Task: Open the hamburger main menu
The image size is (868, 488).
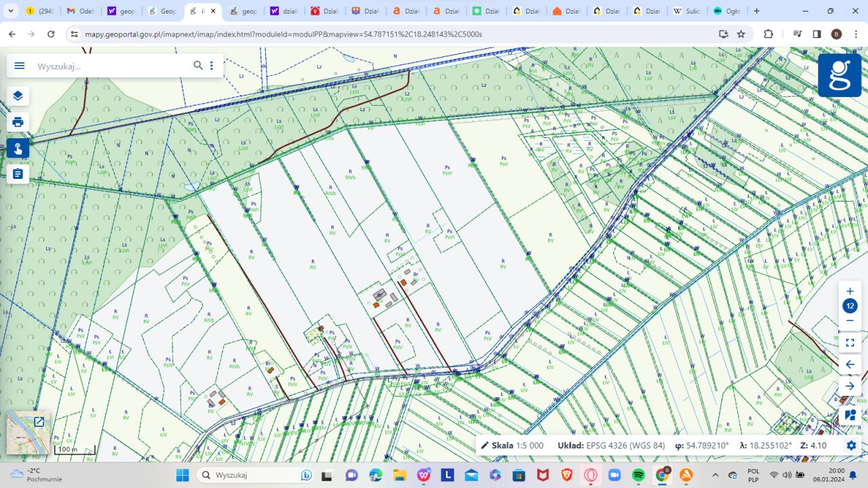Action: pyautogui.click(x=20, y=66)
